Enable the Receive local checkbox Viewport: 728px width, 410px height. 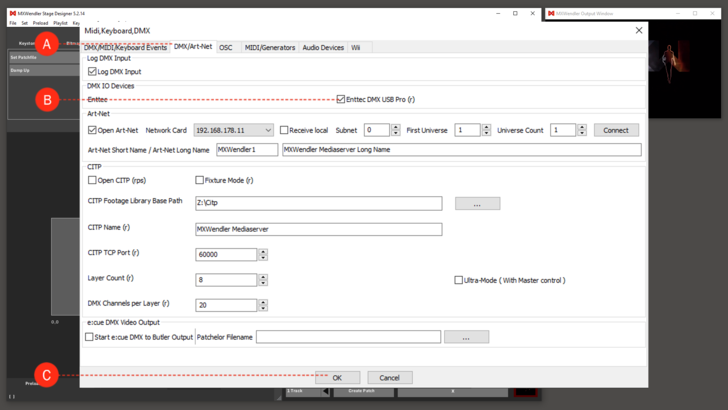coord(284,130)
